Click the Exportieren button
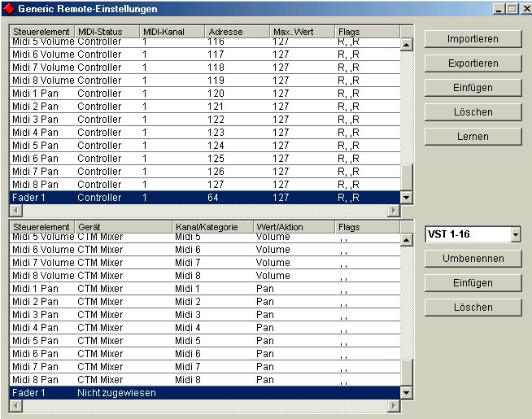Screen dimensions: 532x419 [x=473, y=63]
